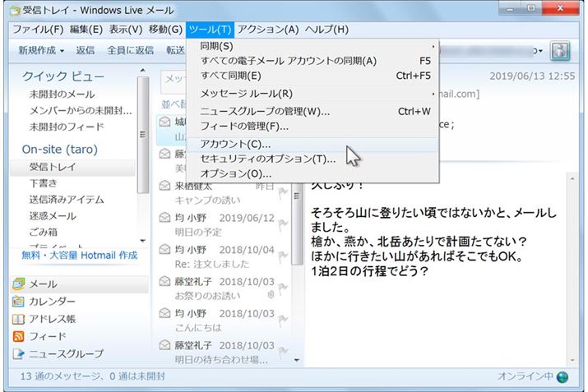Viewport: 588px width, 392px height.
Task: Open 未開封のメール quick view
Action: [62, 94]
